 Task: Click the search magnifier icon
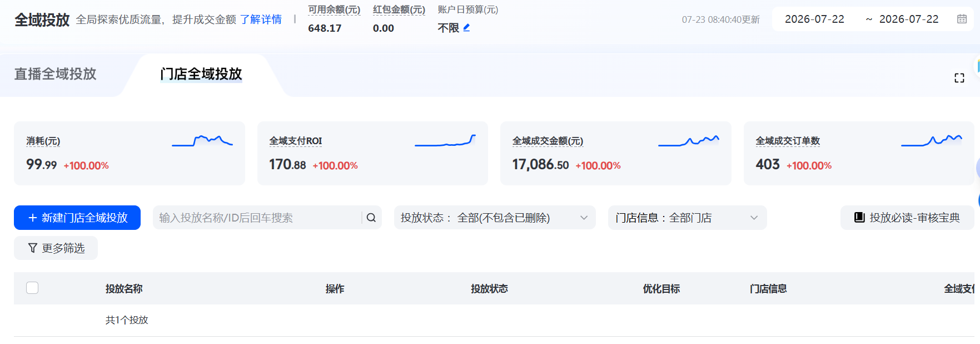point(371,218)
